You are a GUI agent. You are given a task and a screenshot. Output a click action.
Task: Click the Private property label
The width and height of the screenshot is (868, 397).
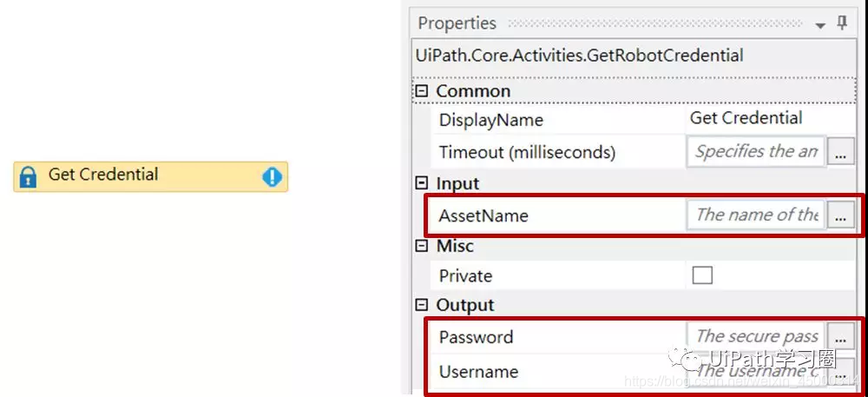[465, 275]
